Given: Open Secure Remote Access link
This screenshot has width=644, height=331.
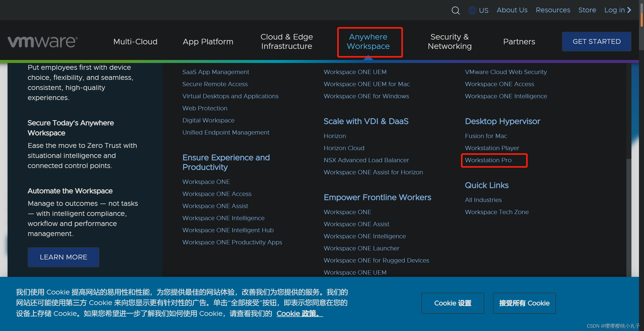Looking at the screenshot, I should pyautogui.click(x=215, y=84).
